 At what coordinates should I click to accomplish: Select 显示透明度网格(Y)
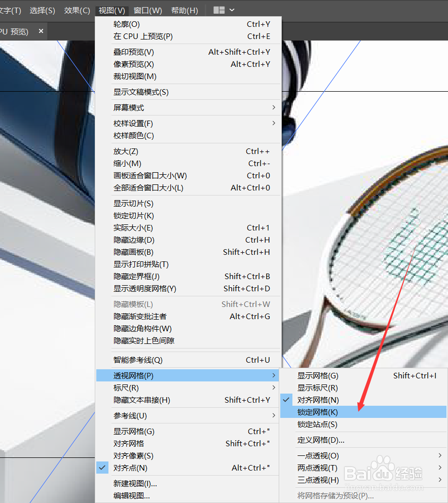pyautogui.click(x=189, y=288)
